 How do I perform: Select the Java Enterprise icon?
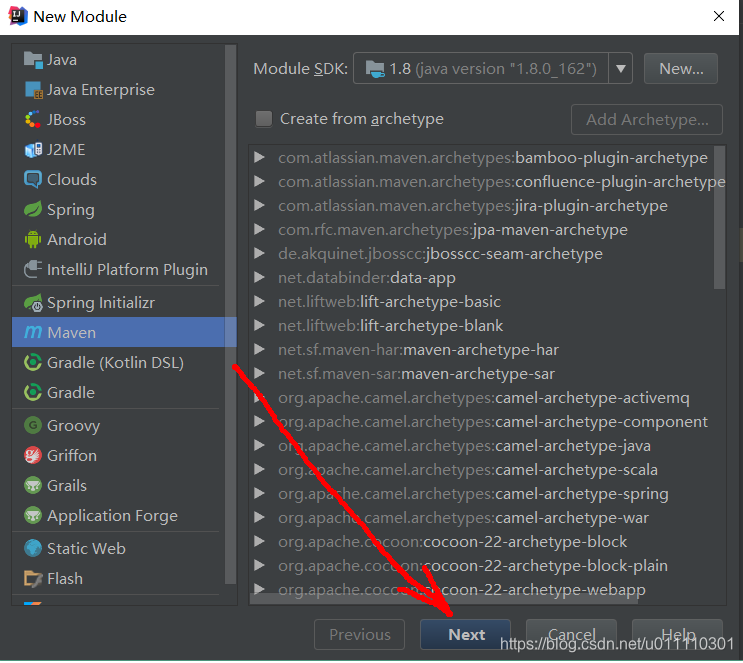[x=33, y=90]
